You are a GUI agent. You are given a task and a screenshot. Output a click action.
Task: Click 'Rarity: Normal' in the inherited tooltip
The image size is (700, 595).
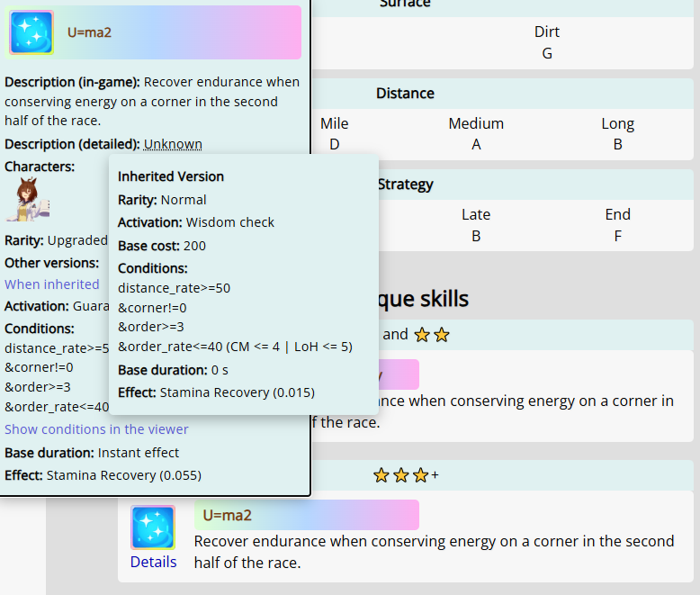(162, 200)
